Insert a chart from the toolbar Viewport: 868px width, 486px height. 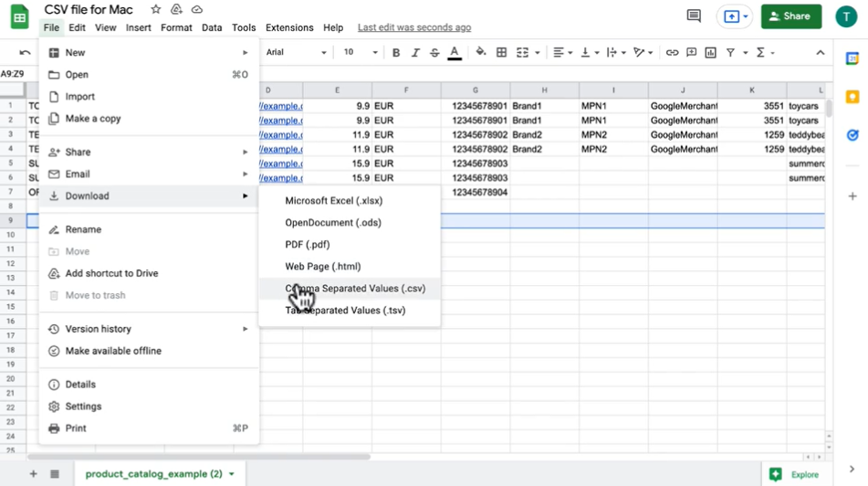pos(710,53)
